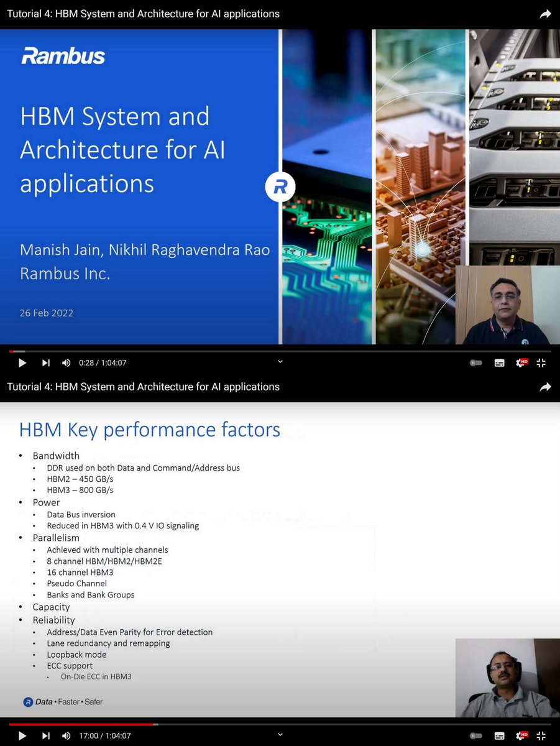This screenshot has width=560, height=746.
Task: Click the 'Capacity' bullet heading
Action: pyautogui.click(x=52, y=607)
